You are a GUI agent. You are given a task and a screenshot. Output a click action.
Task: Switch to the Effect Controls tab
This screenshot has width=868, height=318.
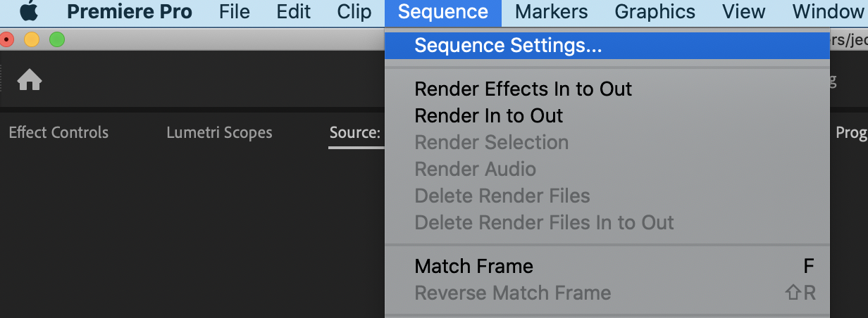pyautogui.click(x=58, y=133)
